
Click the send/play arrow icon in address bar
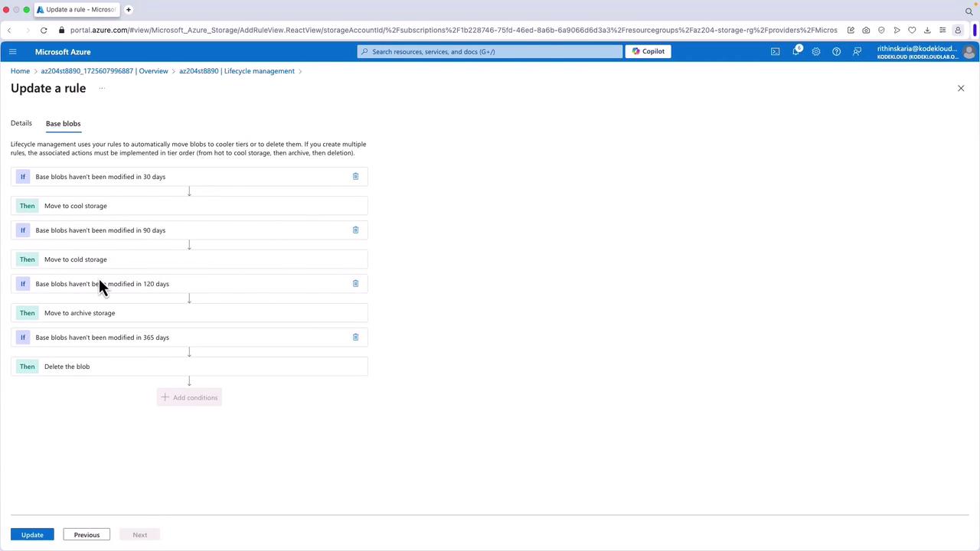[897, 30]
